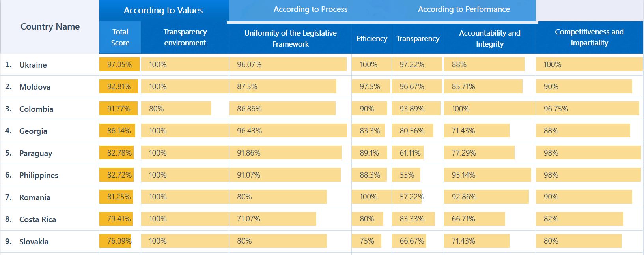Screen dimensions: 644x255
Task: Open the According to Process tab
Action: click(x=310, y=9)
